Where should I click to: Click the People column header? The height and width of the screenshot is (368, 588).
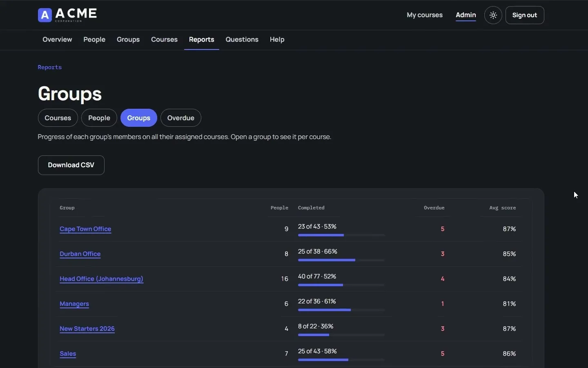279,208
